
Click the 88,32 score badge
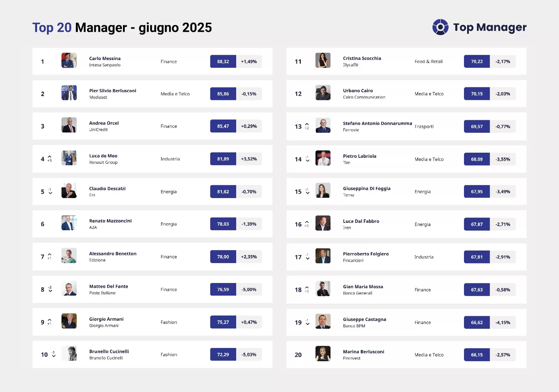[x=223, y=61]
